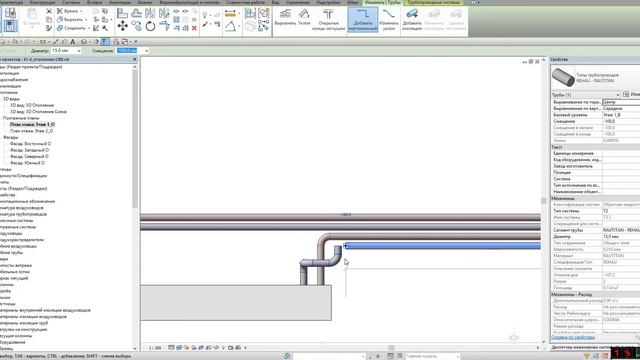Click the Trim/Extend to corner icon
The image size is (640, 360).
coord(164,27)
